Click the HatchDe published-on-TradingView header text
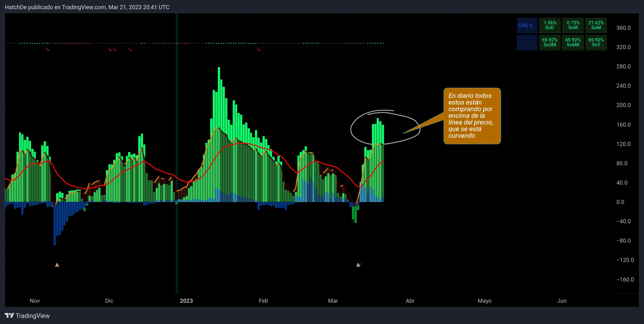 point(87,7)
